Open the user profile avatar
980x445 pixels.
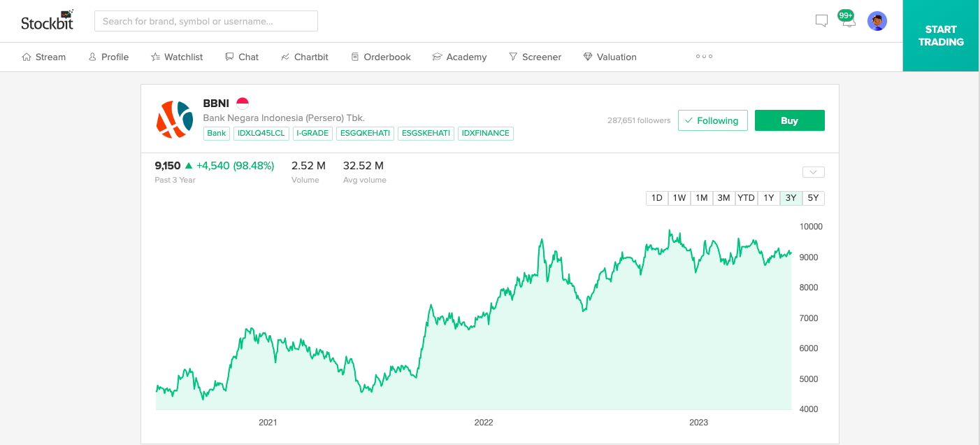(x=877, y=21)
